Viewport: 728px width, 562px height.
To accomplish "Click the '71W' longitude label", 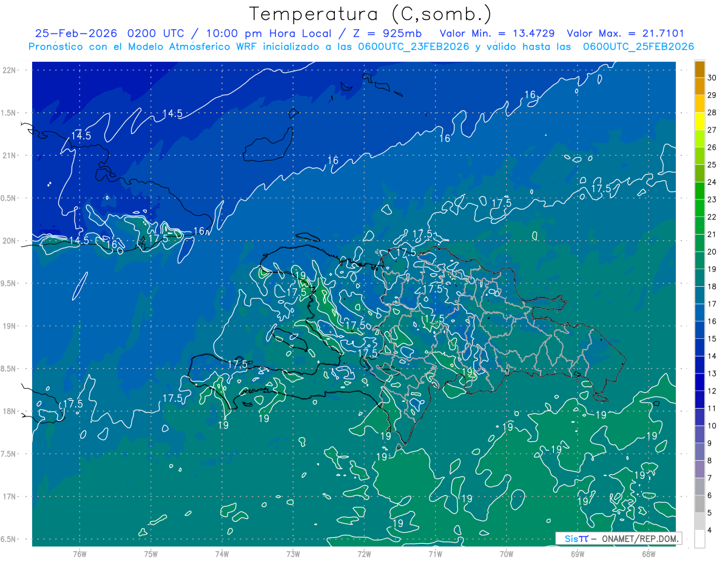I will [x=435, y=554].
